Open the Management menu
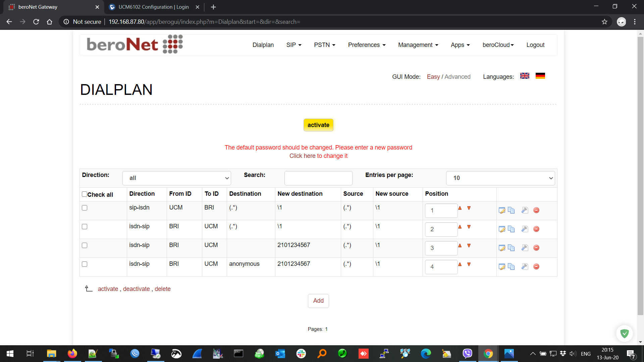 (418, 45)
